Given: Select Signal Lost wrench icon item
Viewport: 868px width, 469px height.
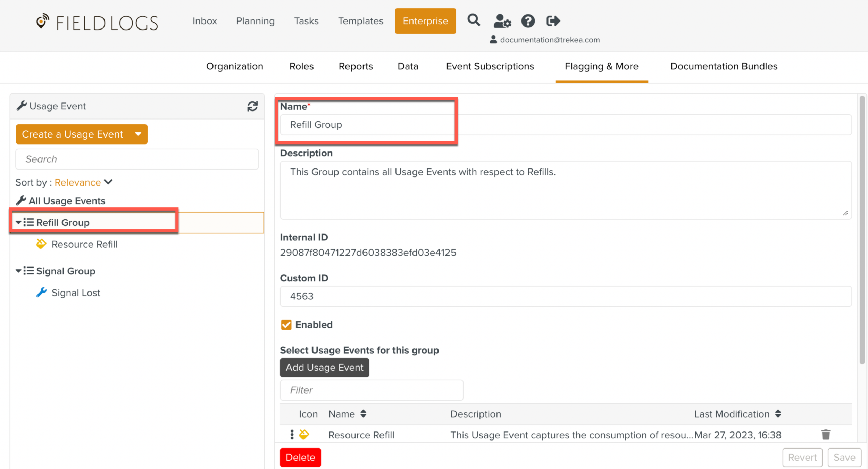Looking at the screenshot, I should (41, 293).
